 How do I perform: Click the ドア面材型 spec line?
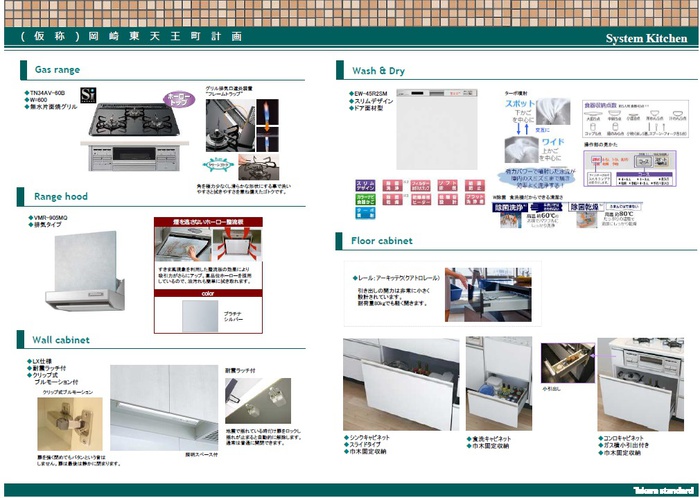point(368,108)
